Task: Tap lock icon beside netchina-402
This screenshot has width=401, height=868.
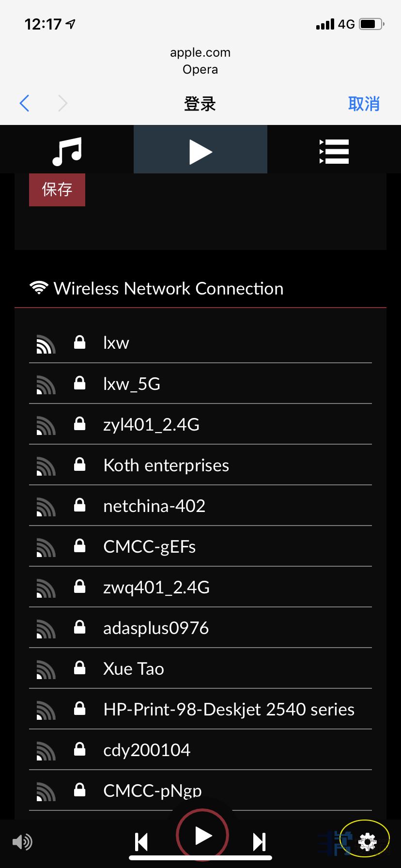Action: [x=79, y=506]
